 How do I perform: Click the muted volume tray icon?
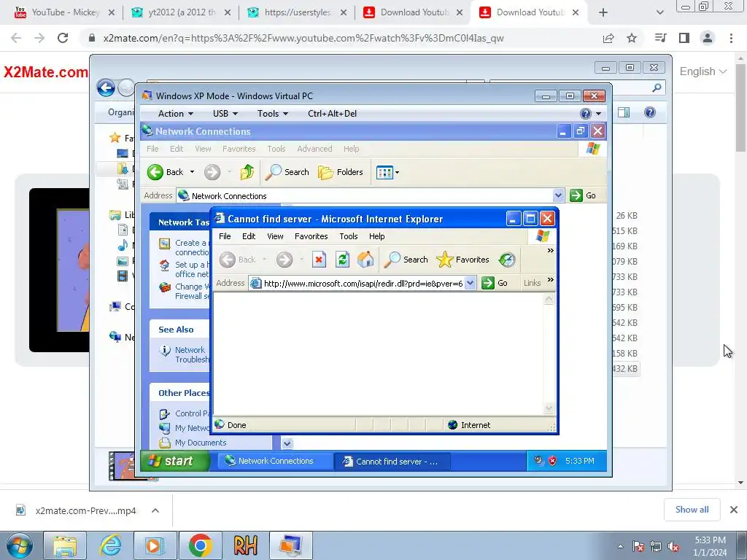click(x=673, y=546)
